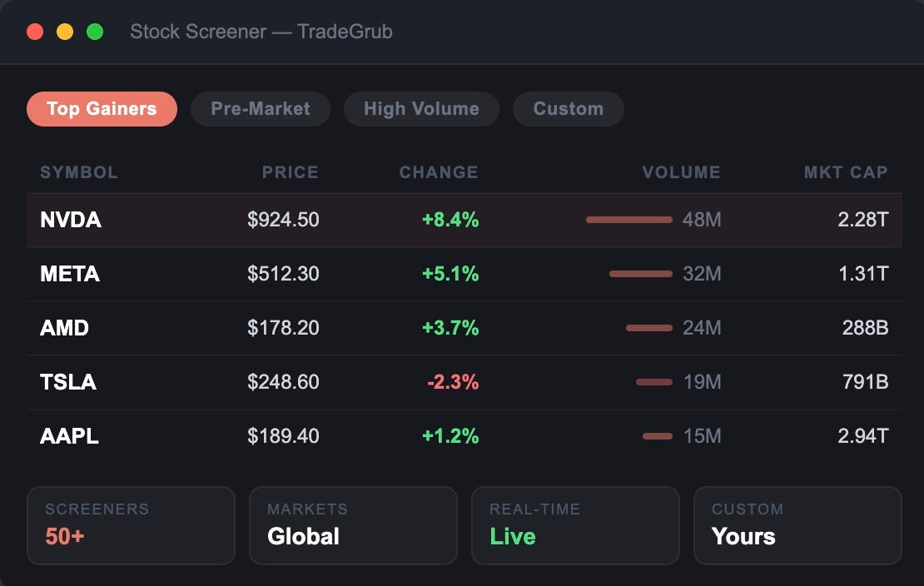Viewport: 924px width, 586px height.
Task: Close the window with the red button
Action: tap(35, 32)
